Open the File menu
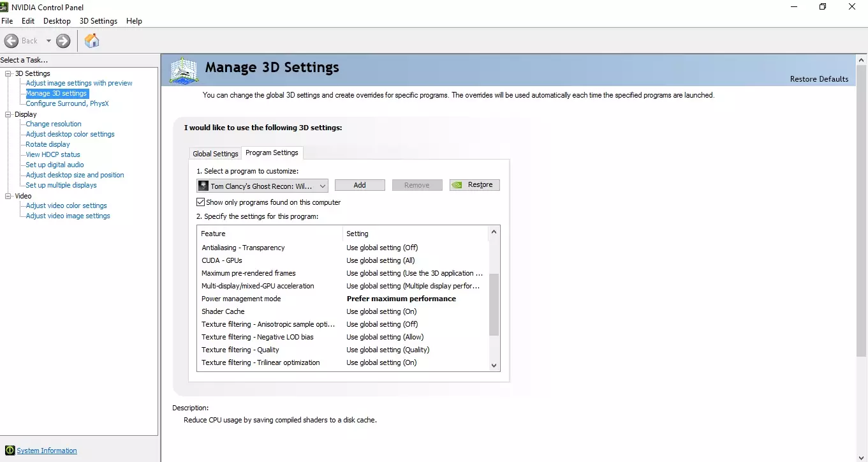This screenshot has height=462, width=868. pyautogui.click(x=7, y=21)
